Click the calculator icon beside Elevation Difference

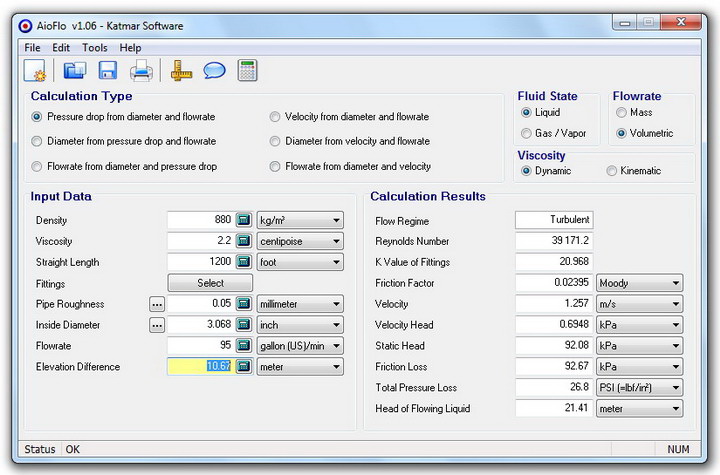244,367
